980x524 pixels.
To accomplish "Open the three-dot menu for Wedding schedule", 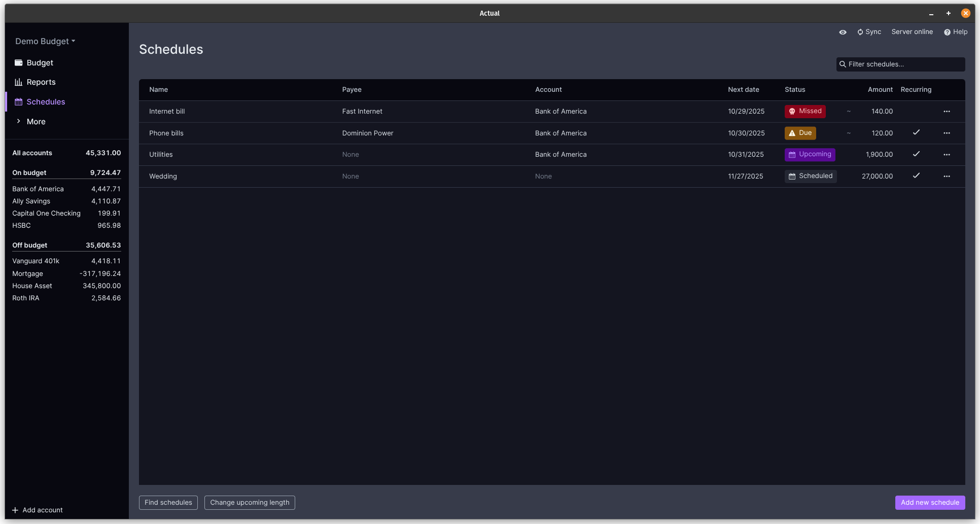I will pos(947,177).
